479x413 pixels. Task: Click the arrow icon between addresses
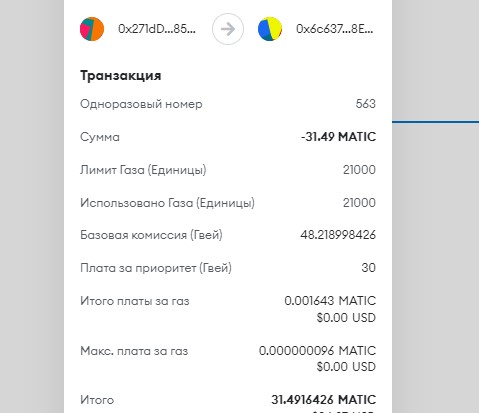(228, 29)
